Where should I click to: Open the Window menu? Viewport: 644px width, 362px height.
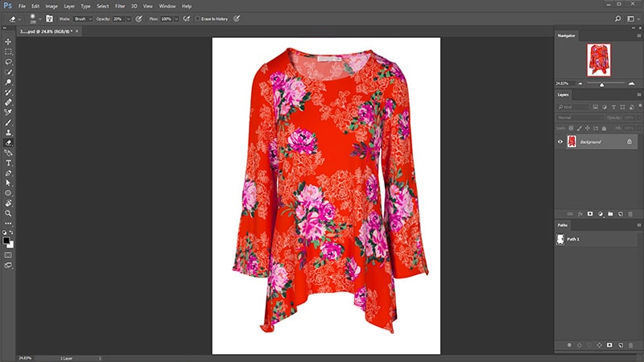[x=167, y=6]
